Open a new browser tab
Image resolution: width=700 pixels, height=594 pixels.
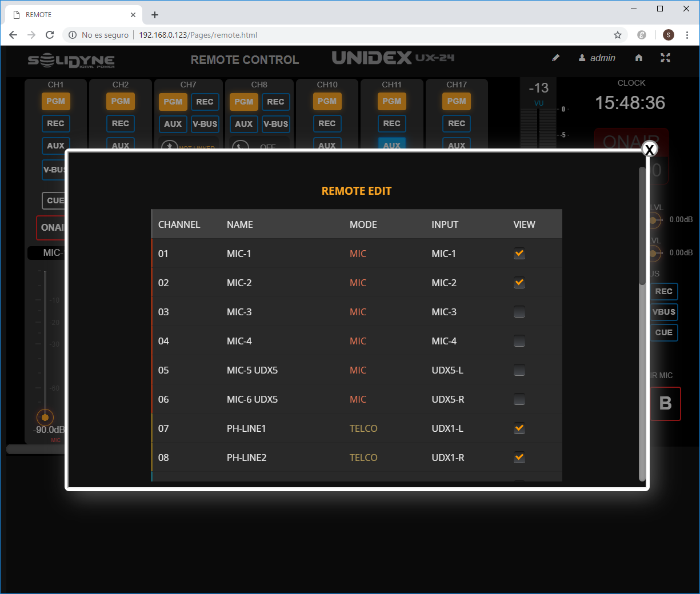pos(154,14)
